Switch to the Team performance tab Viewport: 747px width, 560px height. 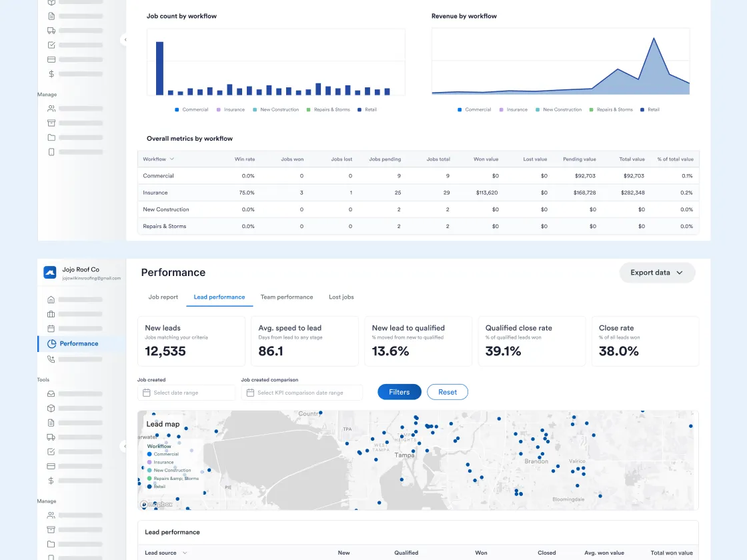coord(287,297)
